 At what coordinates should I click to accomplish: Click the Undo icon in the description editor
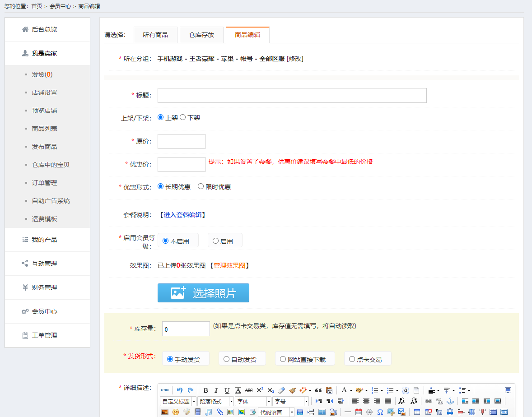coord(179,390)
